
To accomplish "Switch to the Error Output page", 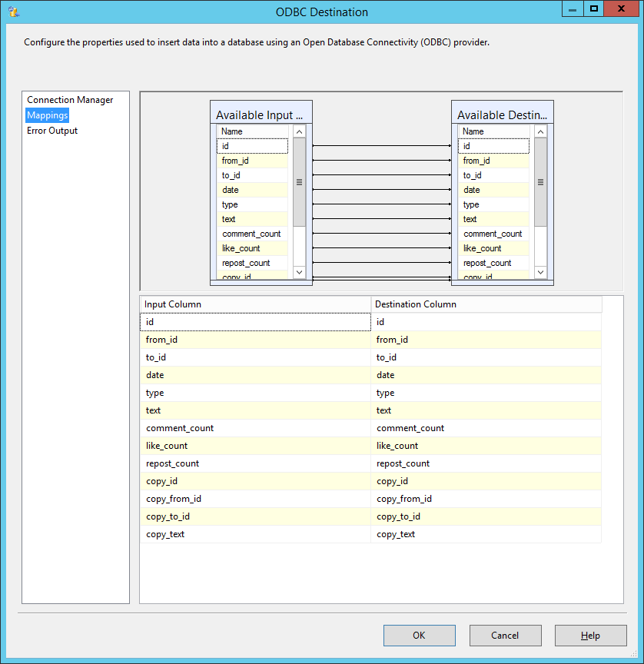I will coord(51,131).
